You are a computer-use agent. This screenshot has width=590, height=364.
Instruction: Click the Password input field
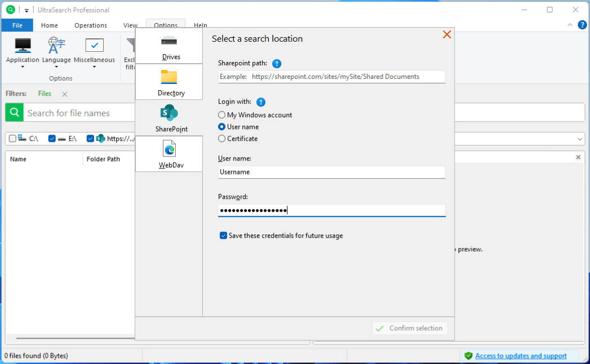click(331, 210)
